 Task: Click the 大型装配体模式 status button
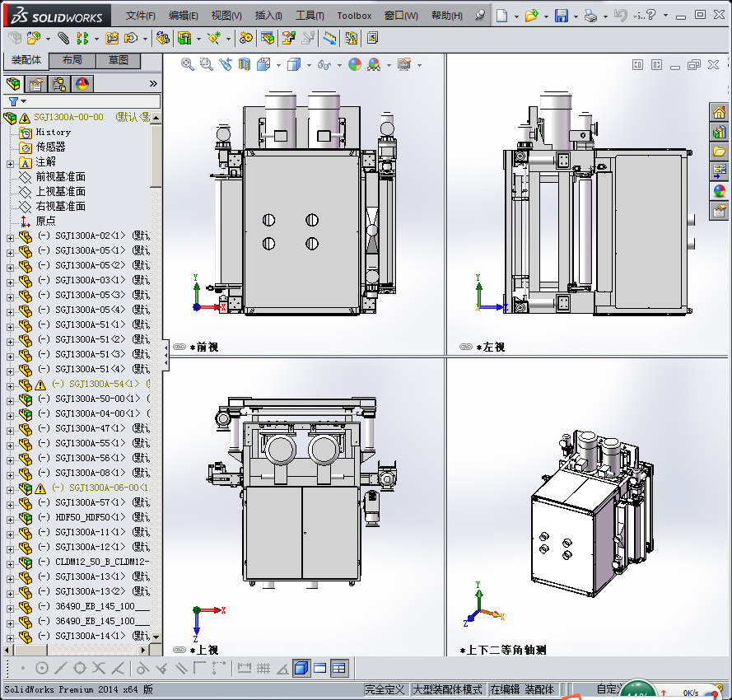tap(450, 689)
